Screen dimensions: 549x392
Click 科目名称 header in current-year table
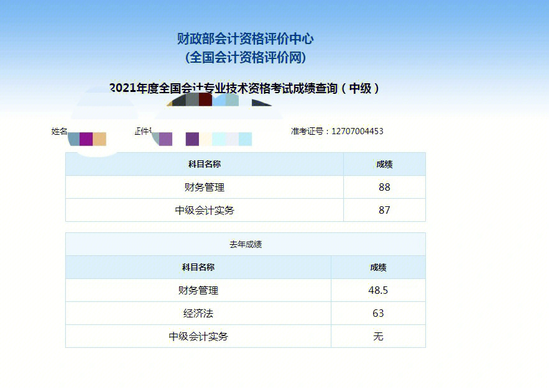pyautogui.click(x=205, y=164)
